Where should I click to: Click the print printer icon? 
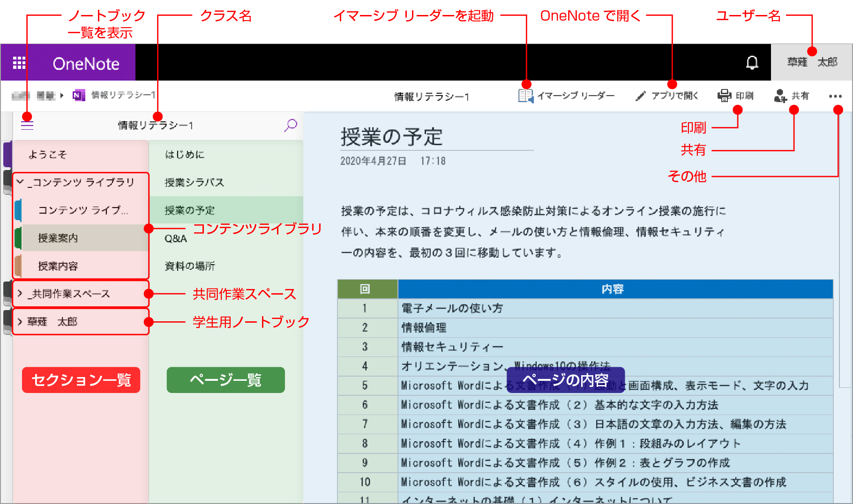coord(724,96)
